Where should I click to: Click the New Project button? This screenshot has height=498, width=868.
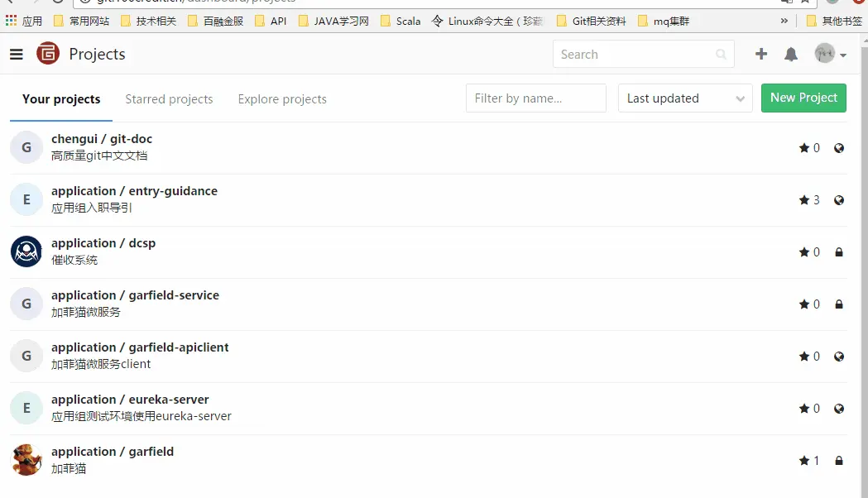tap(803, 98)
